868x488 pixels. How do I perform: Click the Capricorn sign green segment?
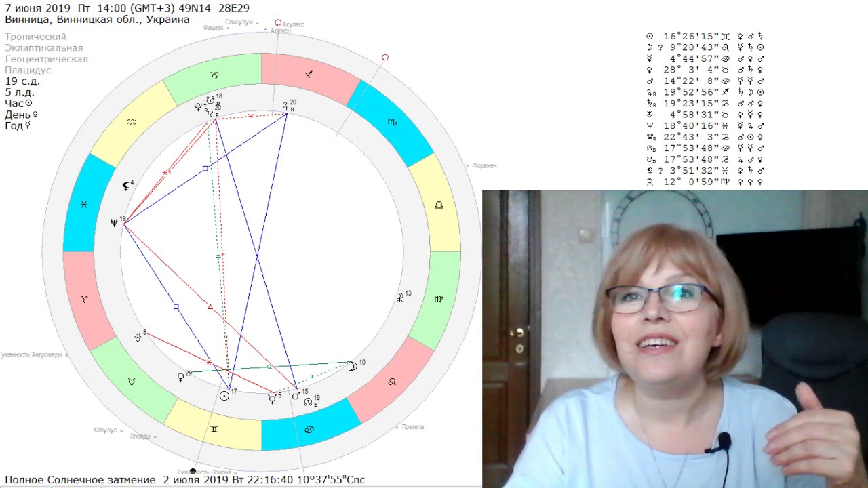214,75
